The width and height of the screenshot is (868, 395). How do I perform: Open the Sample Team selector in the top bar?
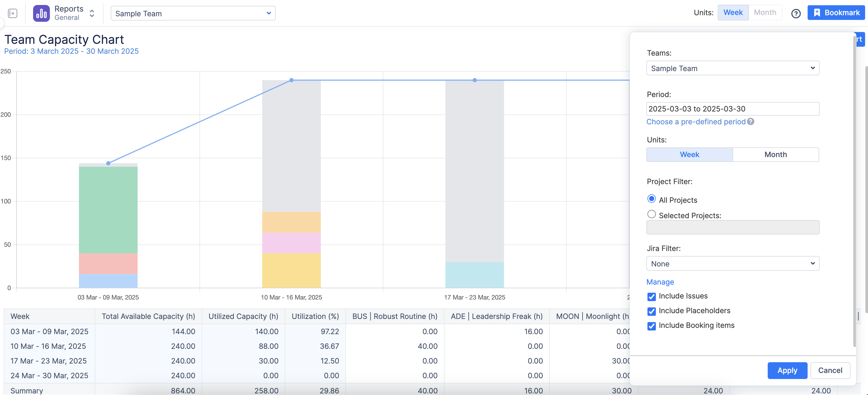tap(193, 13)
